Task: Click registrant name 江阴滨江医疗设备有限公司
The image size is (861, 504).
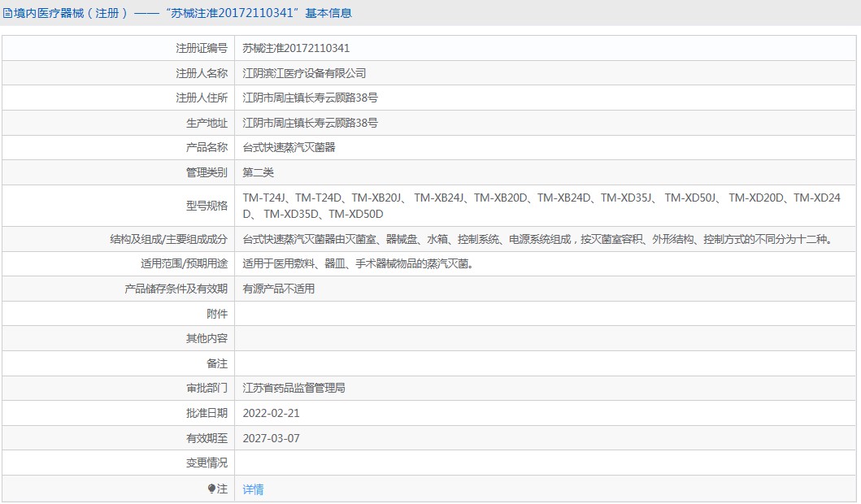Action: coord(304,73)
